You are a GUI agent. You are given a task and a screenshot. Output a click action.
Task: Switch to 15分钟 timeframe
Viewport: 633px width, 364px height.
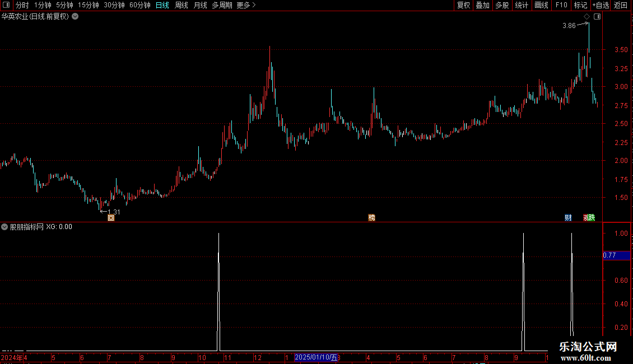tap(88, 5)
